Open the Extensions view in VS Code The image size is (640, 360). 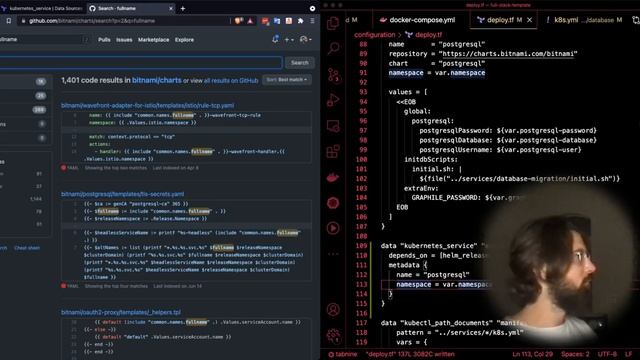point(333,151)
